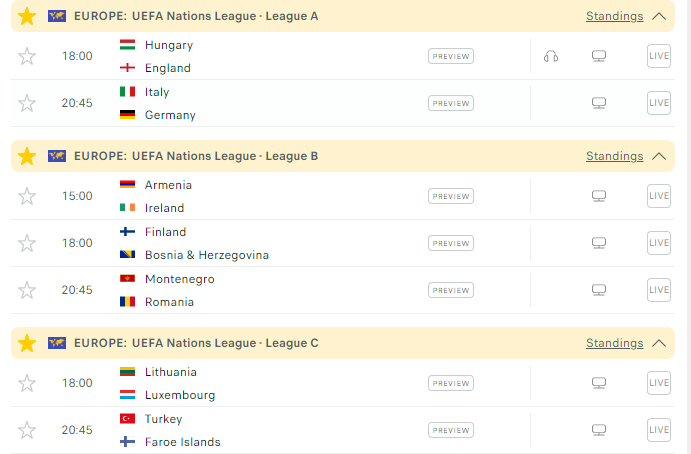
Task: Click TV icon for Lithuania vs Luxembourg match
Action: [x=599, y=383]
